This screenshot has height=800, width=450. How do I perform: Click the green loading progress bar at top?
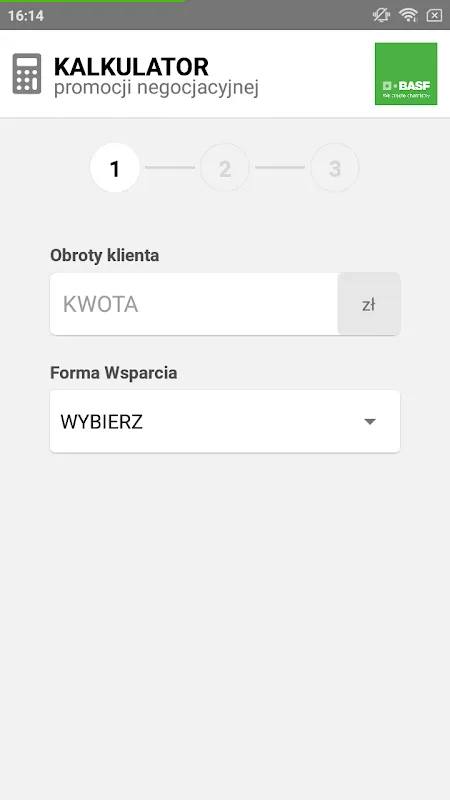pyautogui.click(x=92, y=1)
